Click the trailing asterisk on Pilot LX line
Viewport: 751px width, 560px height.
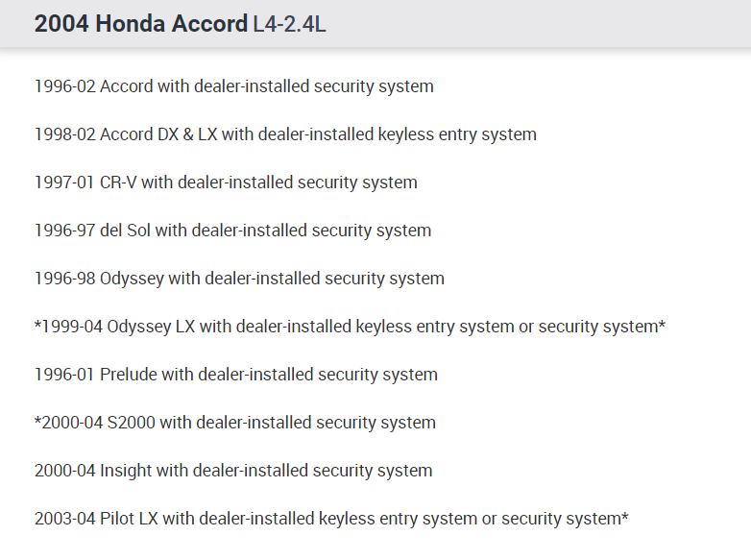tap(625, 517)
